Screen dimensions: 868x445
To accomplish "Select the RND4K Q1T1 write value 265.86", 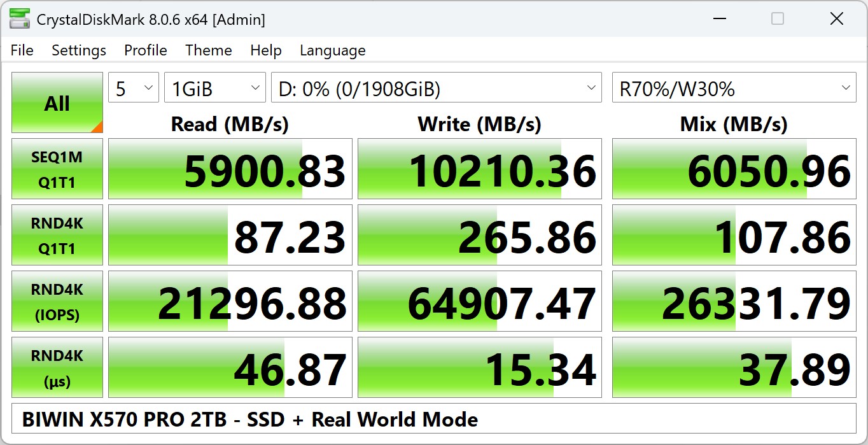I will tap(480, 236).
